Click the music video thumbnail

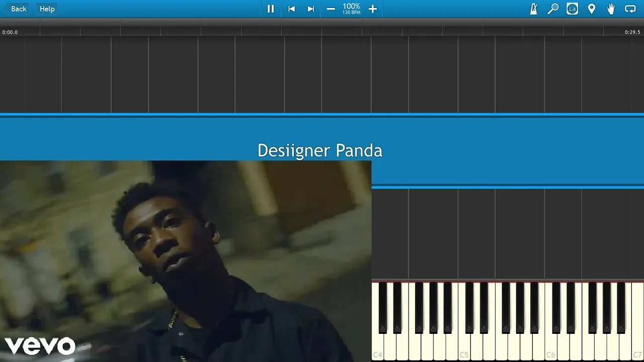click(186, 261)
